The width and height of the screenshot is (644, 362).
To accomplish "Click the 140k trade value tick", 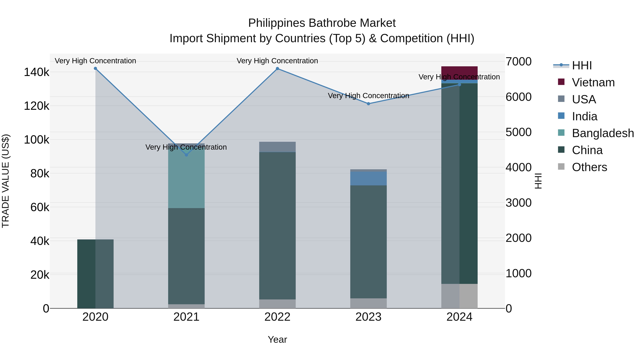I will click(x=36, y=72).
